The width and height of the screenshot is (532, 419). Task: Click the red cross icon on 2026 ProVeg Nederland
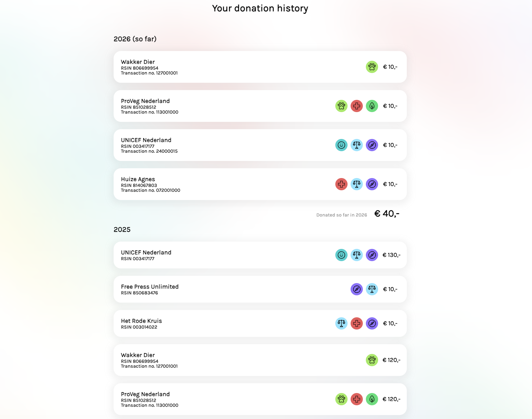point(356,106)
